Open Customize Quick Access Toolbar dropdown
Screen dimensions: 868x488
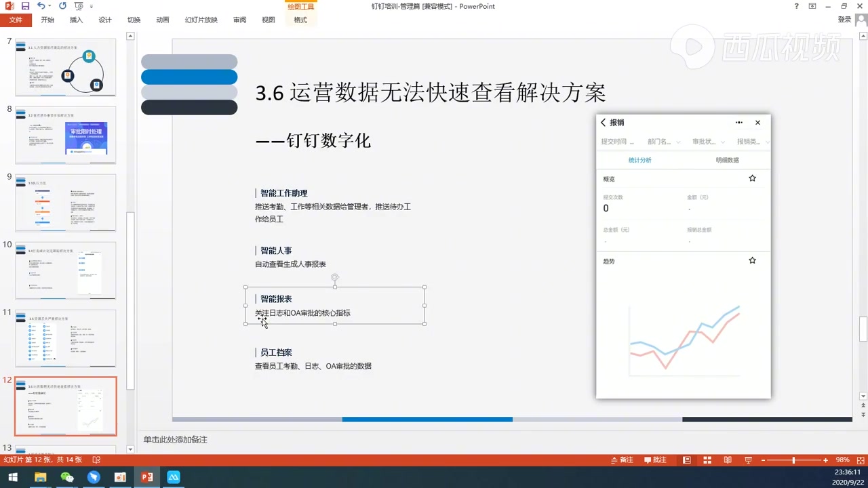click(x=92, y=7)
